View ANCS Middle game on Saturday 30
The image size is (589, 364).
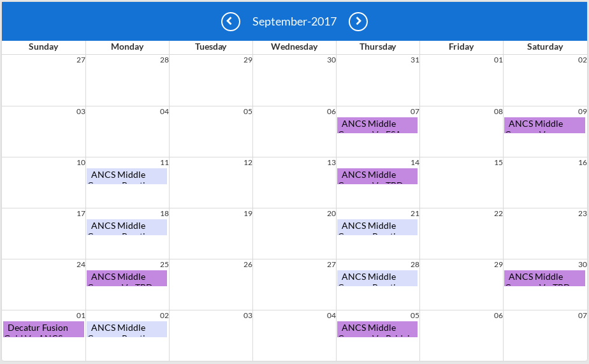point(544,279)
